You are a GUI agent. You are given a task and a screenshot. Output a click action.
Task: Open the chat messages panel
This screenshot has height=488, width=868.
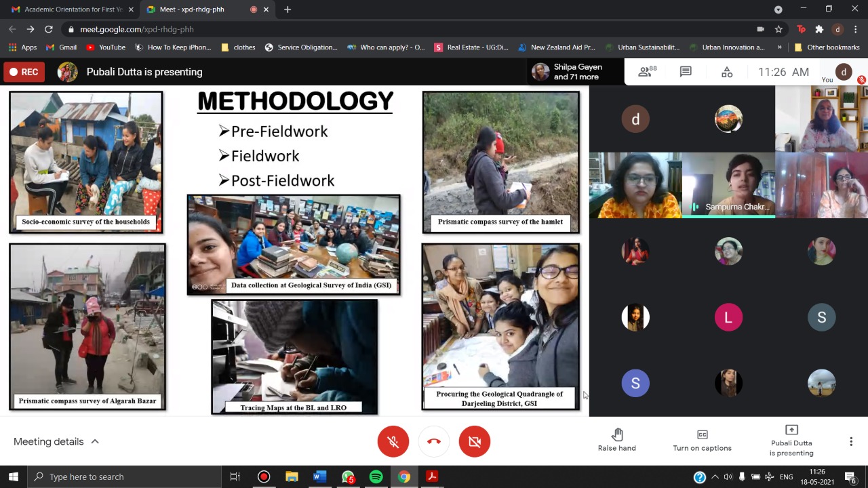686,72
